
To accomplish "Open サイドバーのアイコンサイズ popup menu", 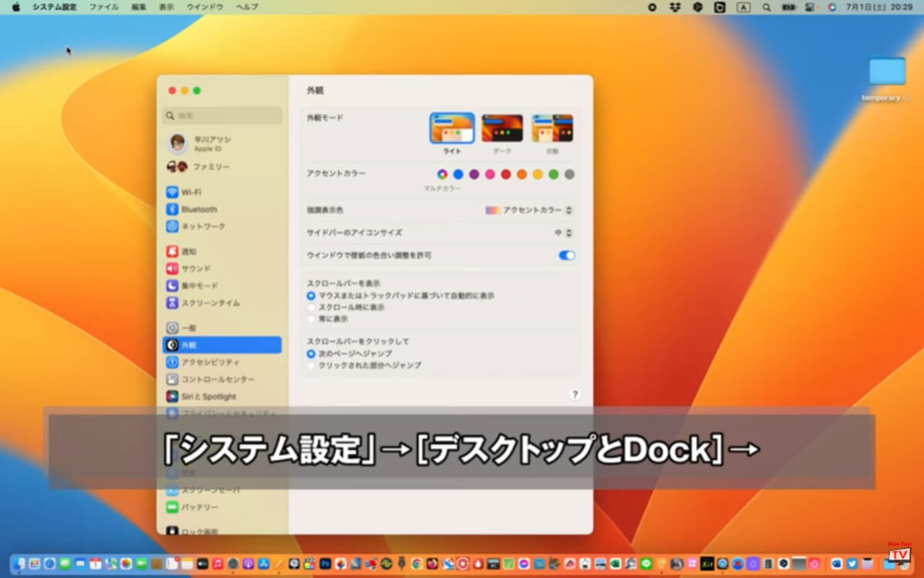I will click(x=564, y=232).
